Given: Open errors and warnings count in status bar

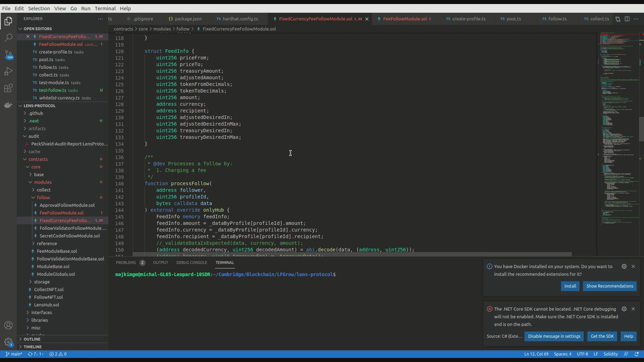Looking at the screenshot, I should [x=58, y=354].
